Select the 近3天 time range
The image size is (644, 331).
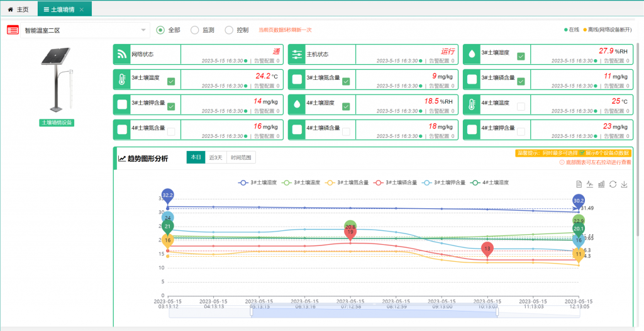(x=216, y=158)
